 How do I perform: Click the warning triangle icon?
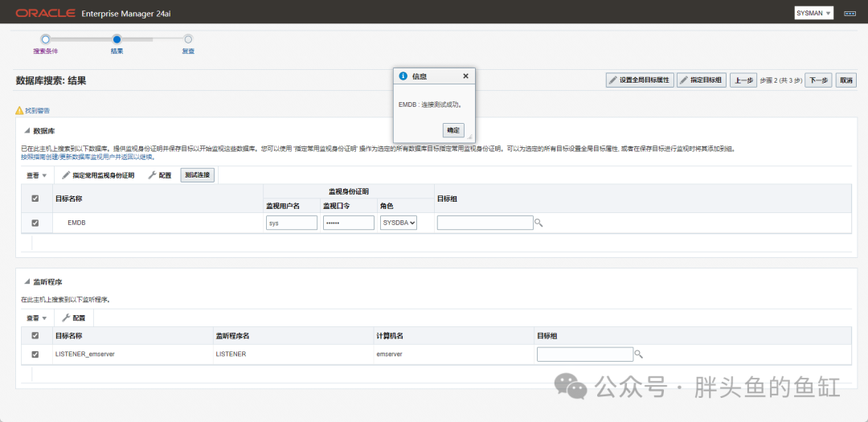[19, 111]
